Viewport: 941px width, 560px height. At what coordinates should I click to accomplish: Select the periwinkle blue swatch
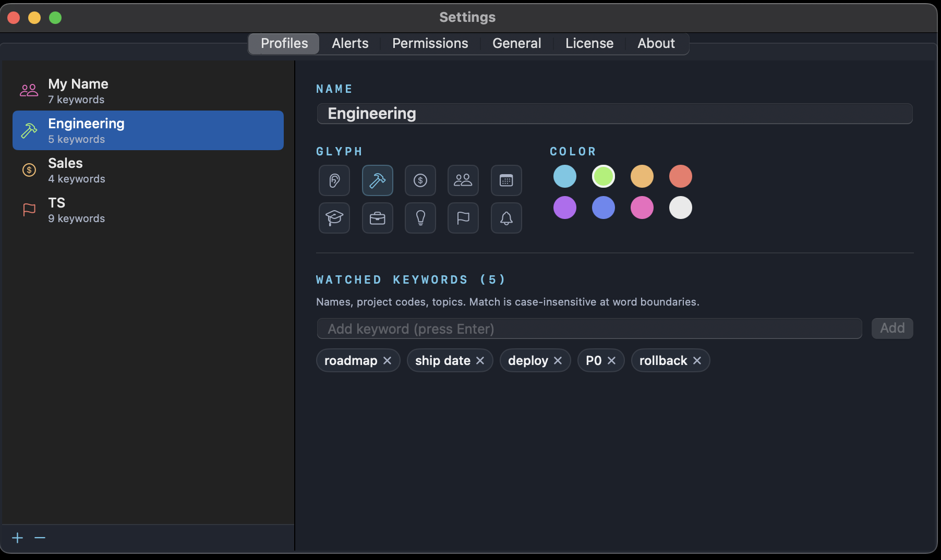[604, 208]
